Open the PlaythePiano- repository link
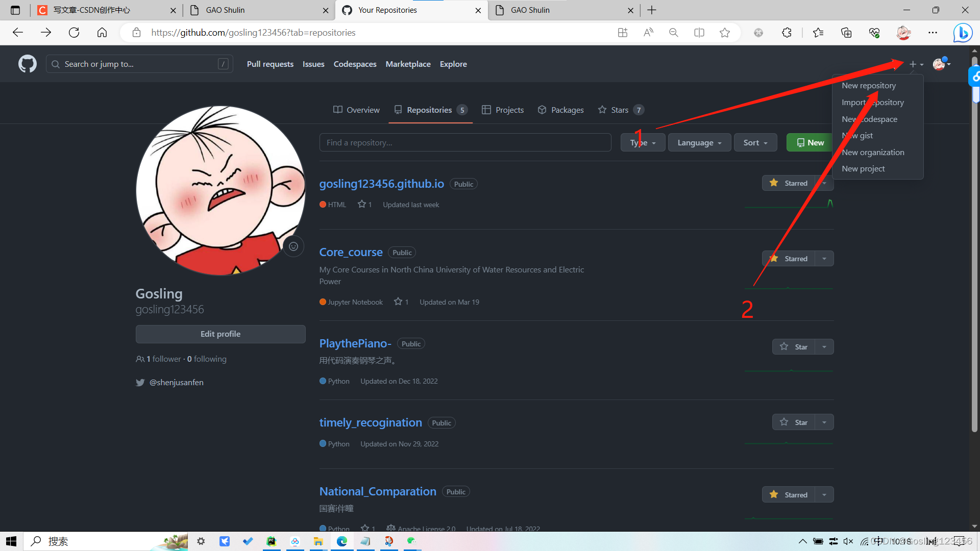This screenshot has width=980, height=551. pos(355,343)
